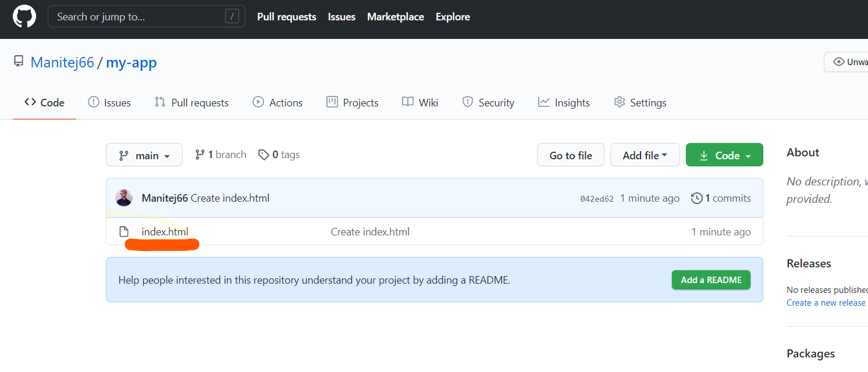This screenshot has height=372, width=868.
Task: Open index.html row commit message link
Action: pos(370,231)
